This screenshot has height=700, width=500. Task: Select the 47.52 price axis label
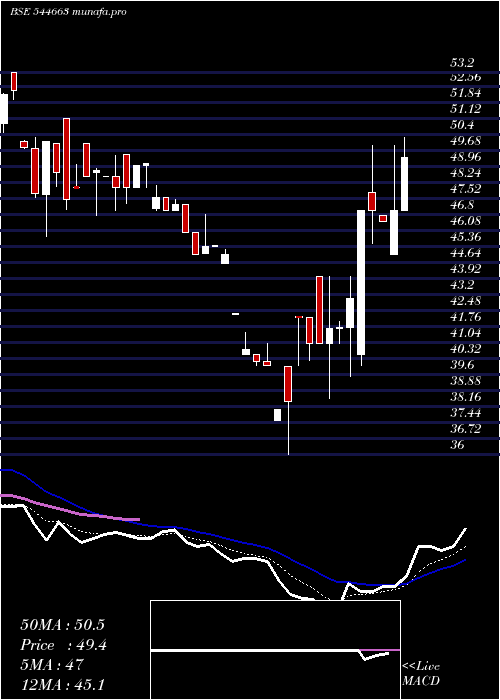pos(466,189)
